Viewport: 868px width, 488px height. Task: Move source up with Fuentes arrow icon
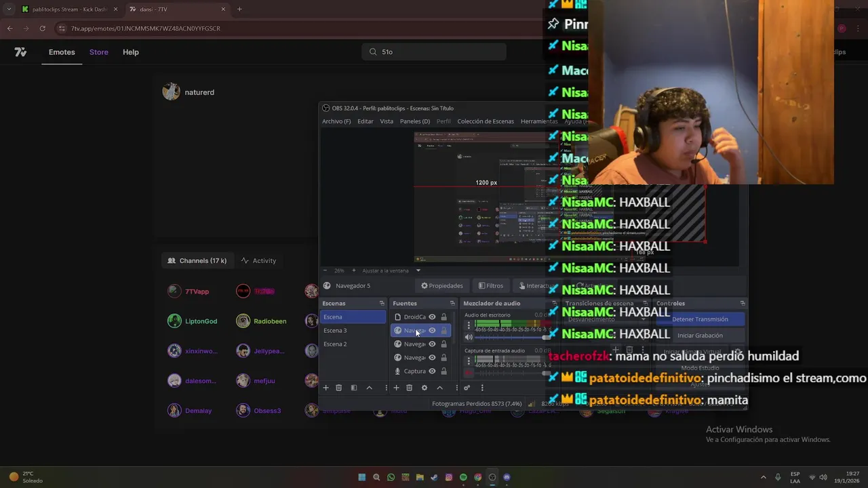439,388
